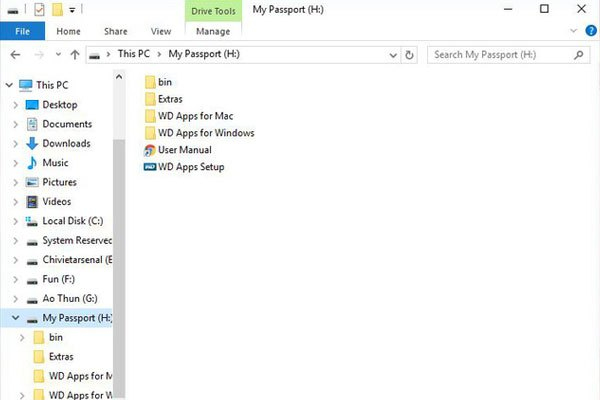Screen dimensions: 600x400
Task: Open the address bar history dropdown
Action: [x=393, y=56]
